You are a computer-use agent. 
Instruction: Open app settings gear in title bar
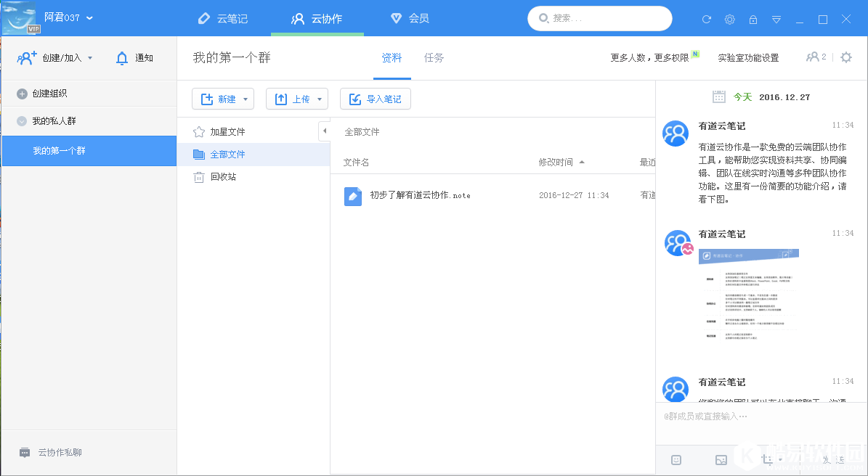pyautogui.click(x=729, y=20)
